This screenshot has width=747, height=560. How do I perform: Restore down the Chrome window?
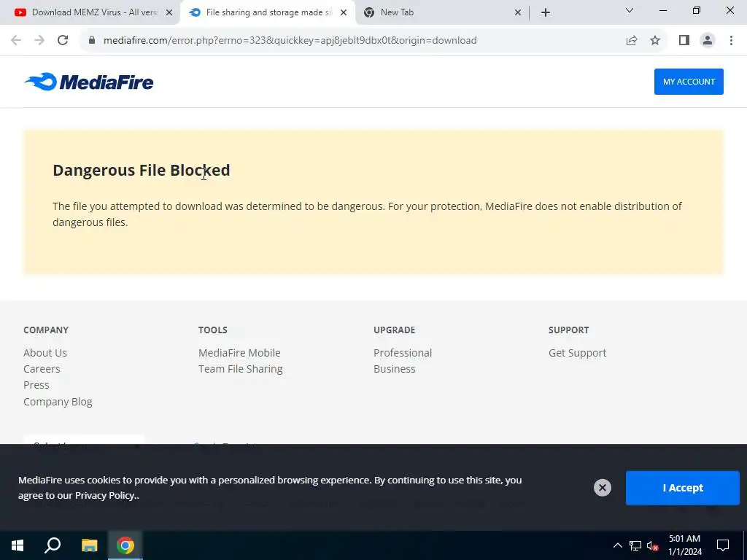[x=697, y=10]
